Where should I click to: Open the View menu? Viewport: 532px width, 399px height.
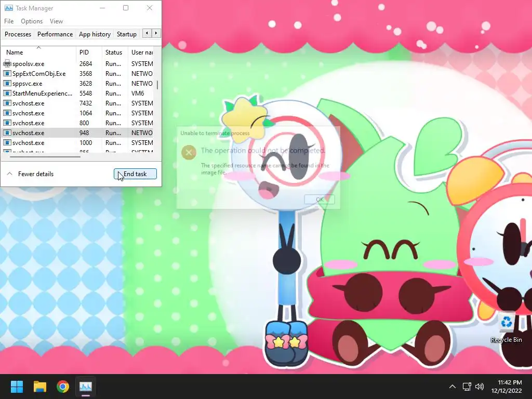[x=56, y=21]
